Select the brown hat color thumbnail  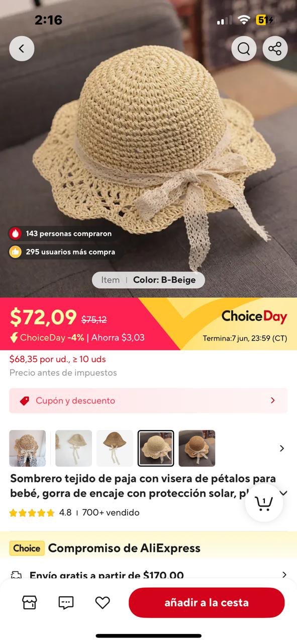pyautogui.click(x=115, y=448)
